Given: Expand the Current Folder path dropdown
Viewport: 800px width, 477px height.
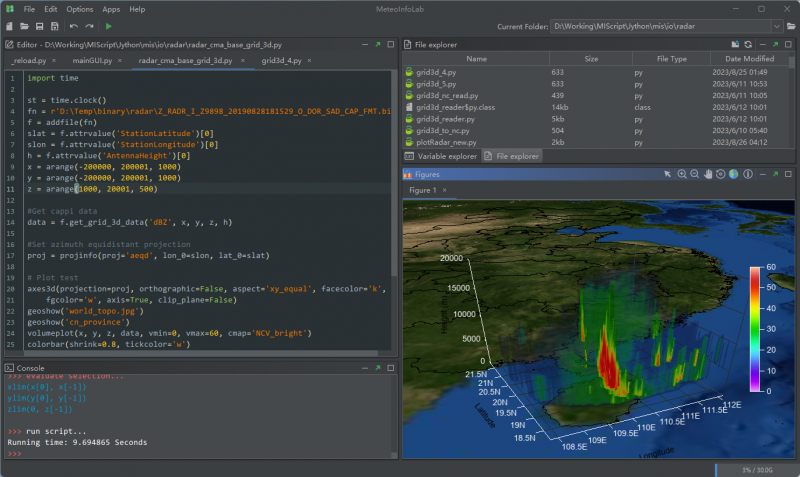Looking at the screenshot, I should point(775,25).
